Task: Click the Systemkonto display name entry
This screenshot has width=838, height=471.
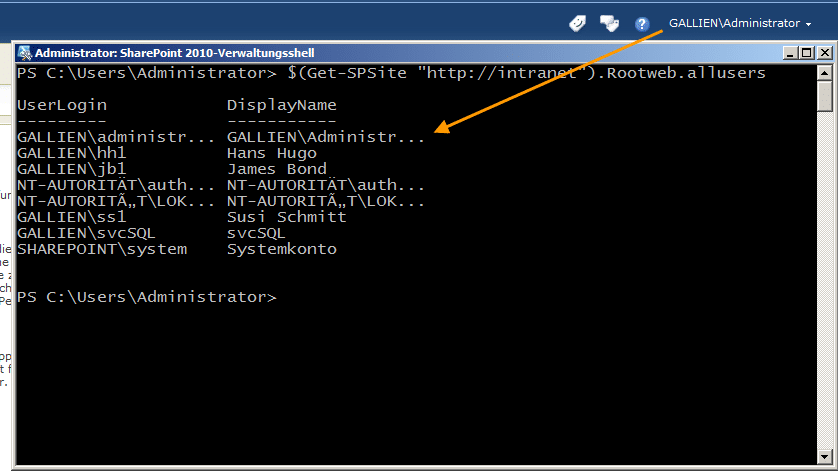Action: pos(282,250)
